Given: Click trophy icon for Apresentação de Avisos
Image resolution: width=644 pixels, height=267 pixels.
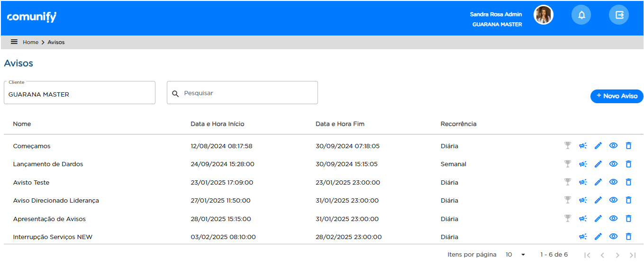Looking at the screenshot, I should (568, 218).
